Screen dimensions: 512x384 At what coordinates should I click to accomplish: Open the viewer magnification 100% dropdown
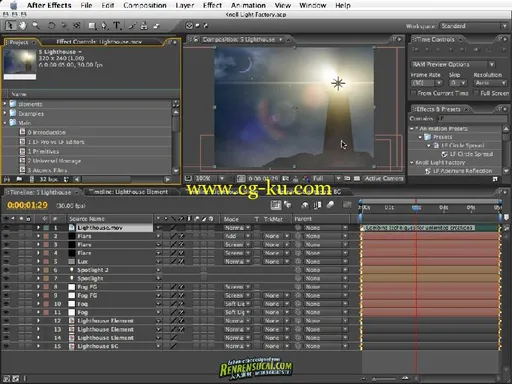[x=209, y=179]
